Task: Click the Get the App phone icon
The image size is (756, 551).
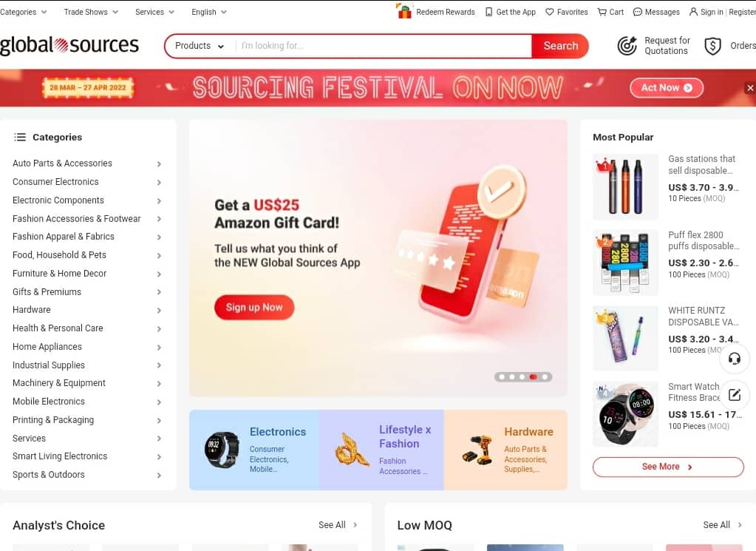Action: click(488, 12)
